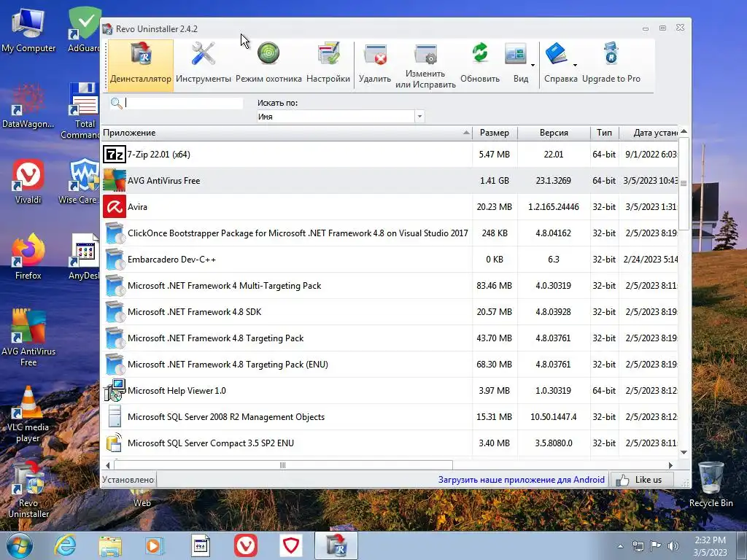747x560 pixels.
Task: Show hidden system tray icons
Action: [620, 546]
